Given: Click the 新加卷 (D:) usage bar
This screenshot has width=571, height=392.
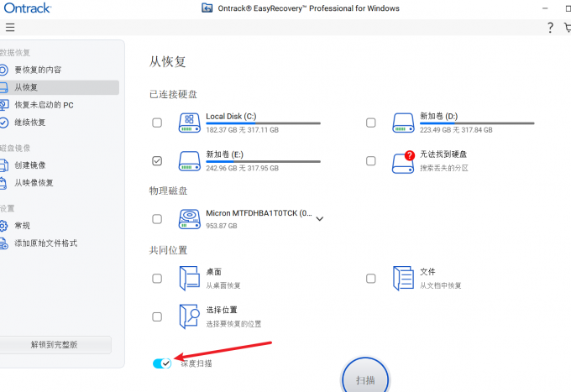Looking at the screenshot, I should click(x=477, y=123).
